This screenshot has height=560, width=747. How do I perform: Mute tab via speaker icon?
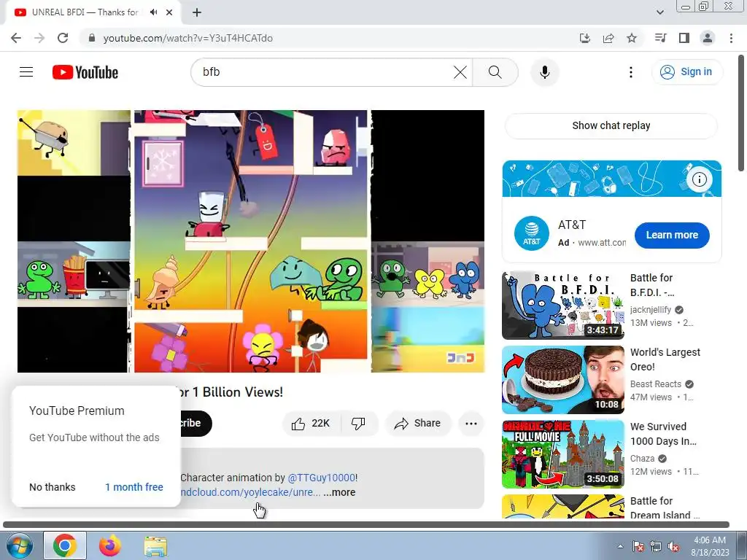tap(153, 12)
